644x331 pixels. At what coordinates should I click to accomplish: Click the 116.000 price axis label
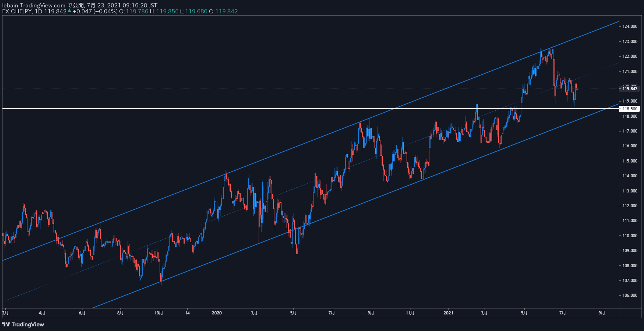click(x=630, y=146)
